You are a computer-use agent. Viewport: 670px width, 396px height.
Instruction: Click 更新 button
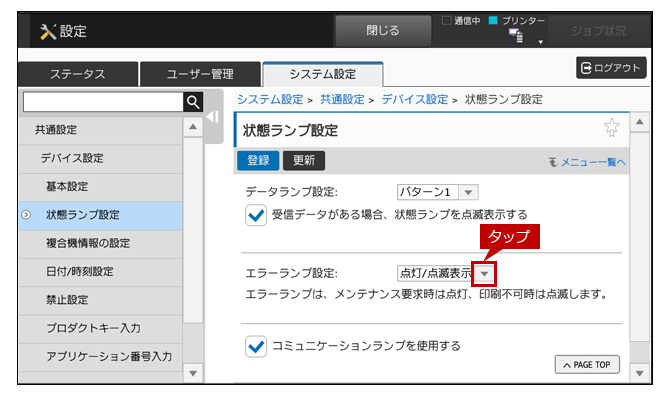tap(304, 161)
